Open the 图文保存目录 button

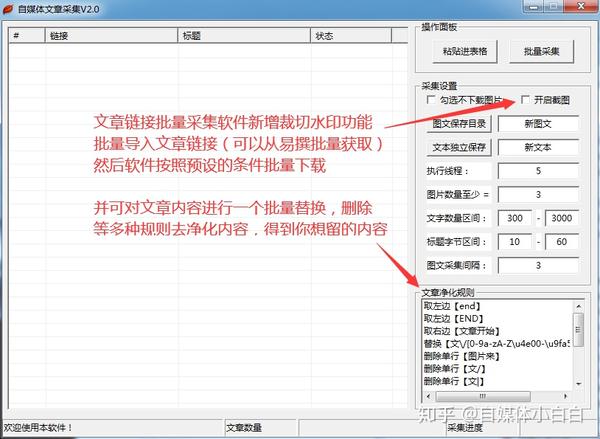(459, 124)
